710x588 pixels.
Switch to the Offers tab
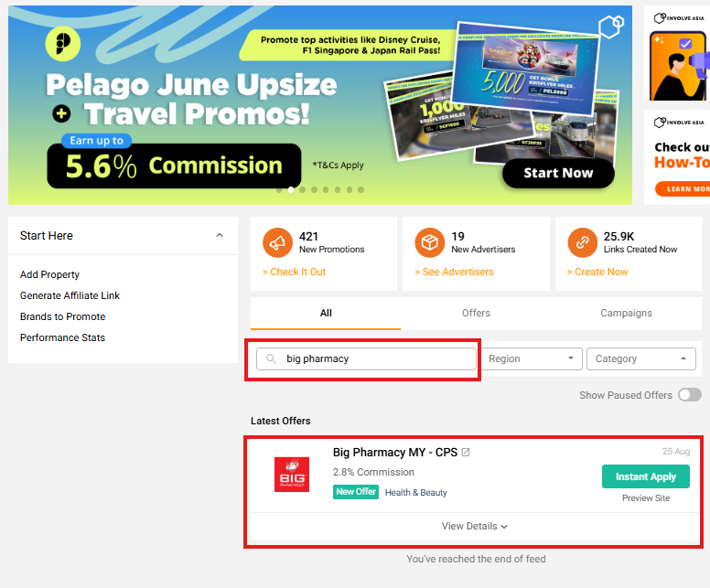pyautogui.click(x=476, y=313)
